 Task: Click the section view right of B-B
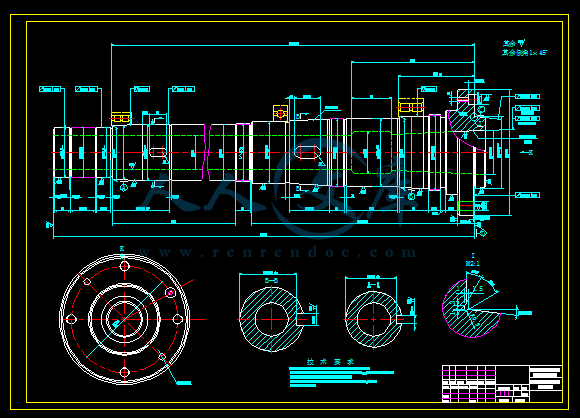[x=374, y=319]
